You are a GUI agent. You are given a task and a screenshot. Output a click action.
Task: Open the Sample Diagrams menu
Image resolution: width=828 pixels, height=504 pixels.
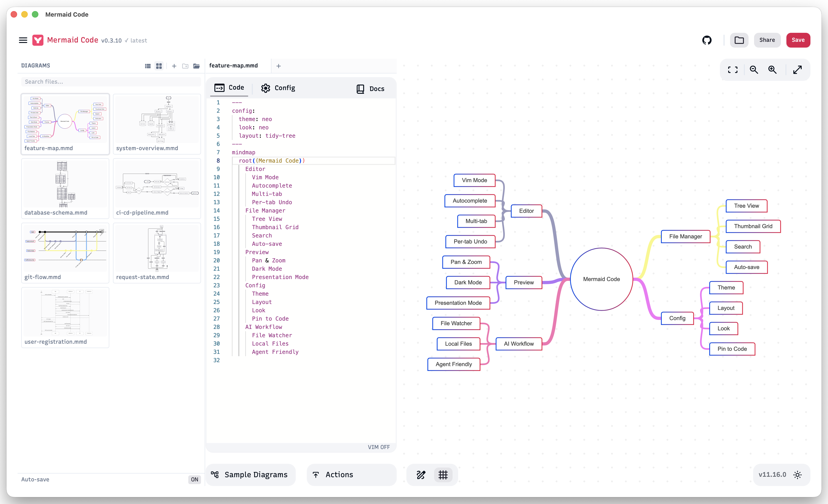251,475
